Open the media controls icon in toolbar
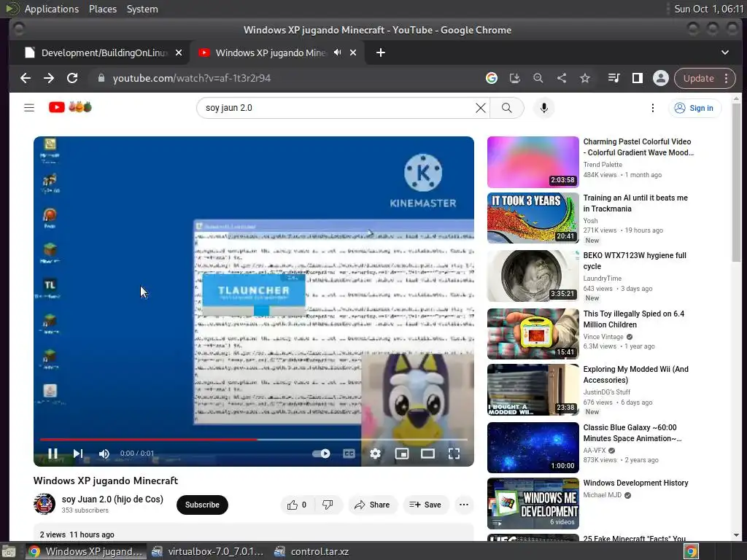The height and width of the screenshot is (560, 747). click(614, 78)
